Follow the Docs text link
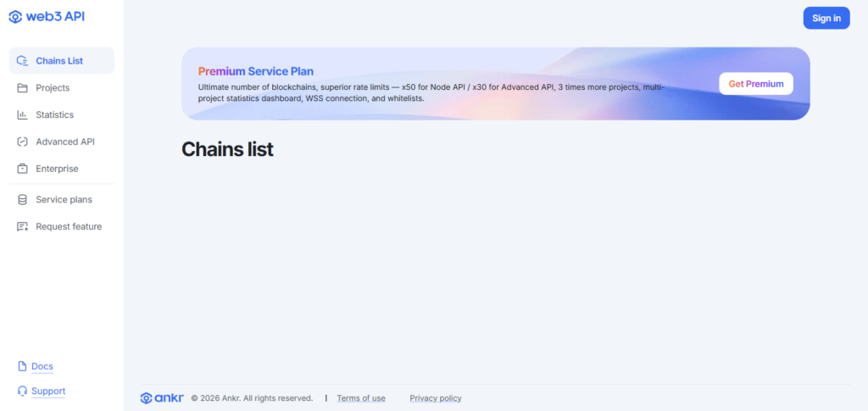868x411 pixels. point(42,367)
